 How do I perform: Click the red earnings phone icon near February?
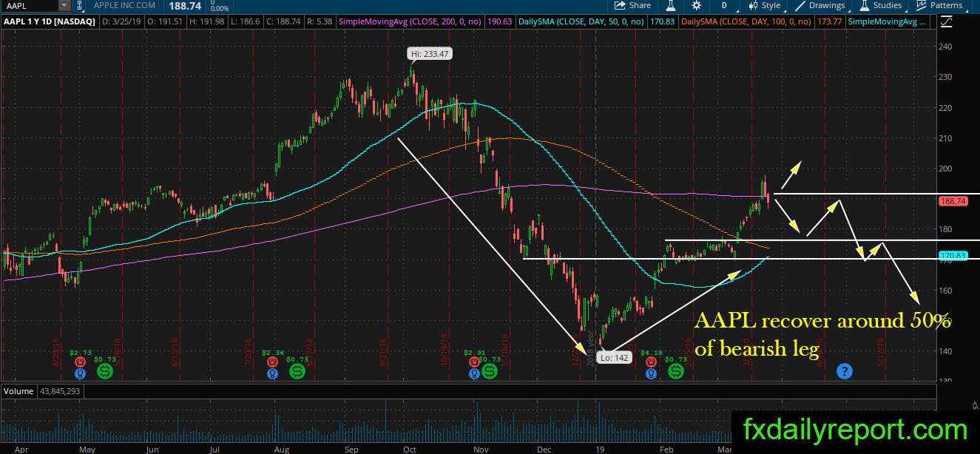651,363
